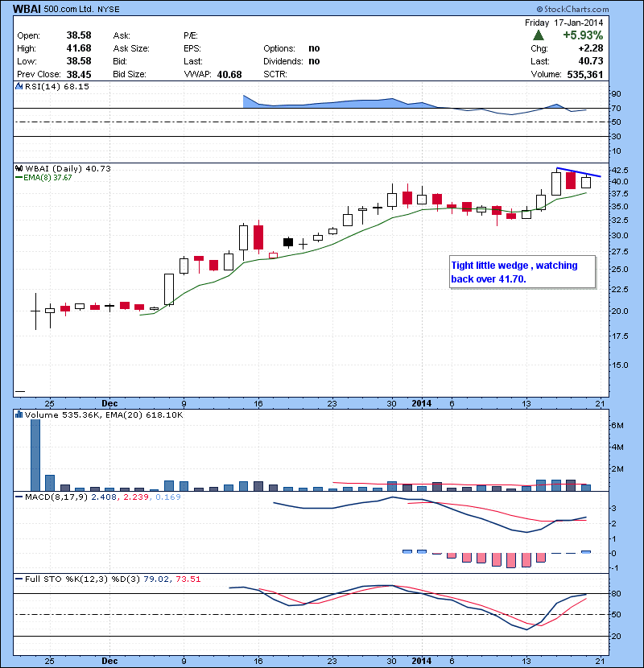The height and width of the screenshot is (668, 644).
Task: Click the Chg value +2.28
Action: click(590, 48)
